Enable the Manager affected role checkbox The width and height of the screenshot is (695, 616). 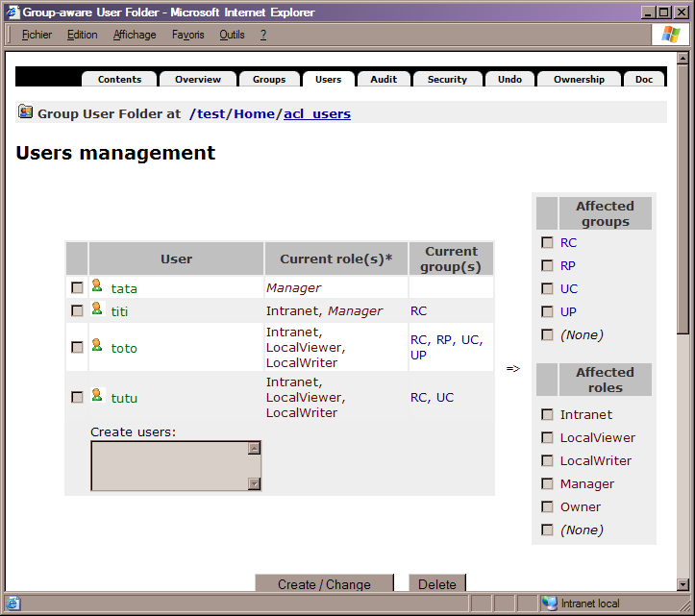tap(547, 483)
